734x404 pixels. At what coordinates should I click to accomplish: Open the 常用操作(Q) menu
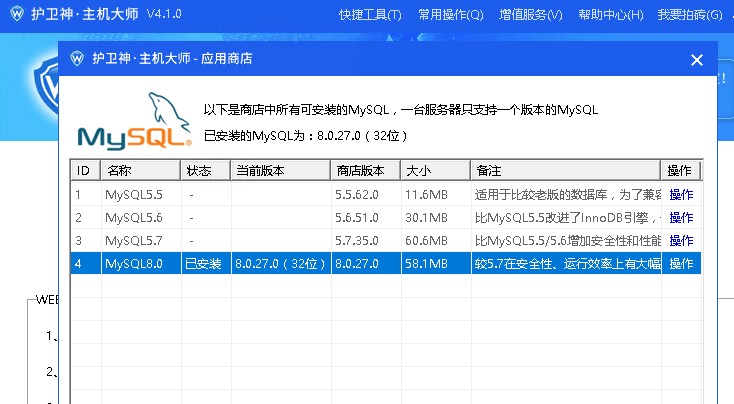[x=450, y=15]
